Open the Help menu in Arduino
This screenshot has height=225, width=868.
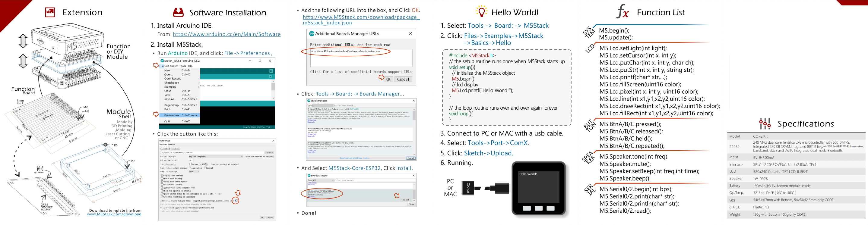(190, 66)
